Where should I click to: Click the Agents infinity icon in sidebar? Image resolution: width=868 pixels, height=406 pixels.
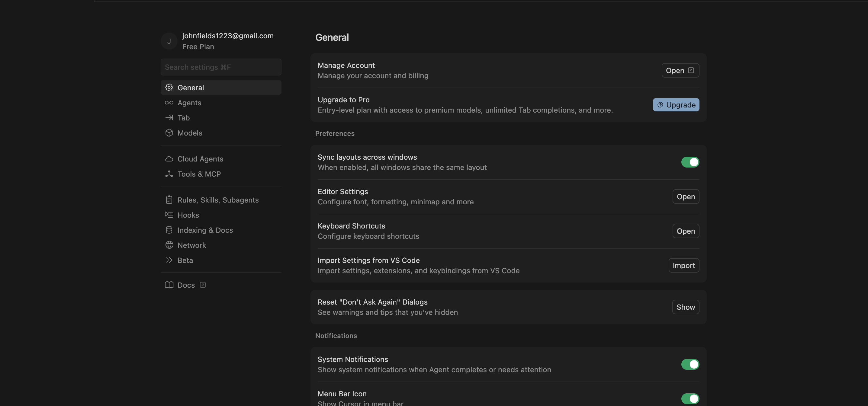tap(169, 103)
